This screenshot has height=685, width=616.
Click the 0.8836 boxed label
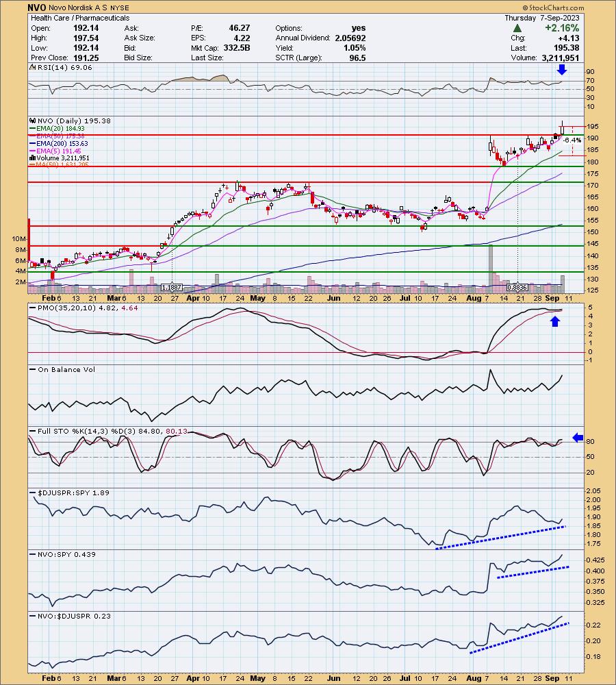click(517, 288)
